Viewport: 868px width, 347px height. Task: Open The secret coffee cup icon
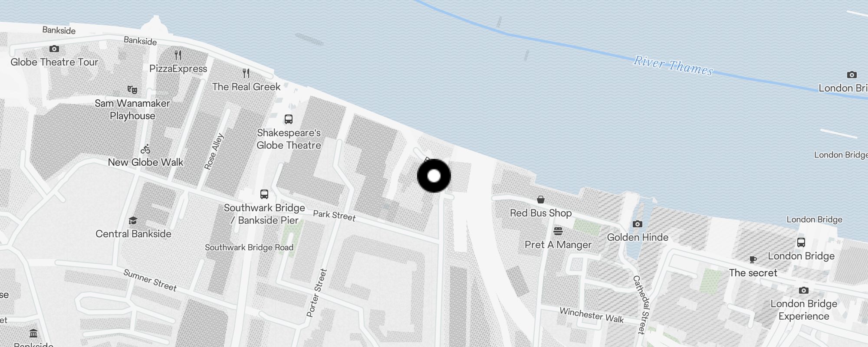753,259
